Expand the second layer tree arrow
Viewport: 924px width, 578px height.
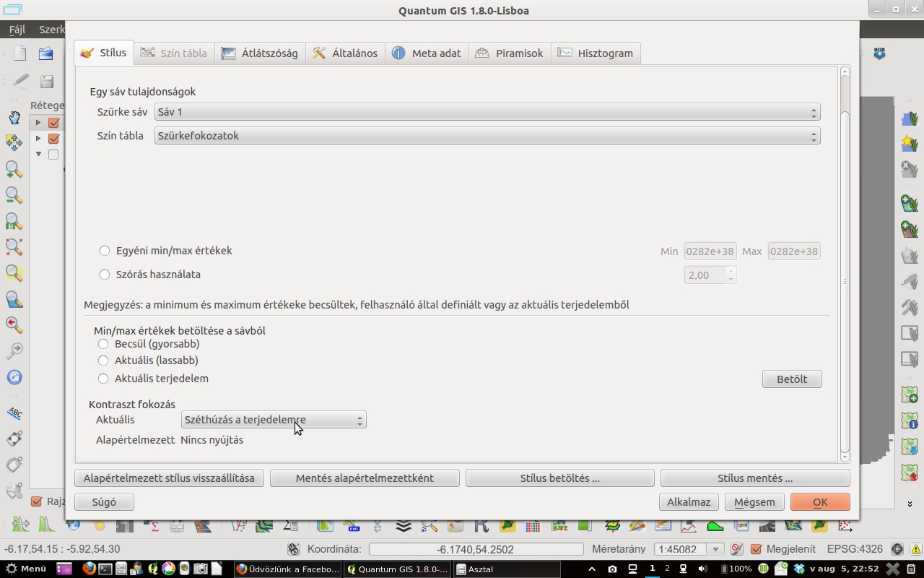tap(38, 138)
